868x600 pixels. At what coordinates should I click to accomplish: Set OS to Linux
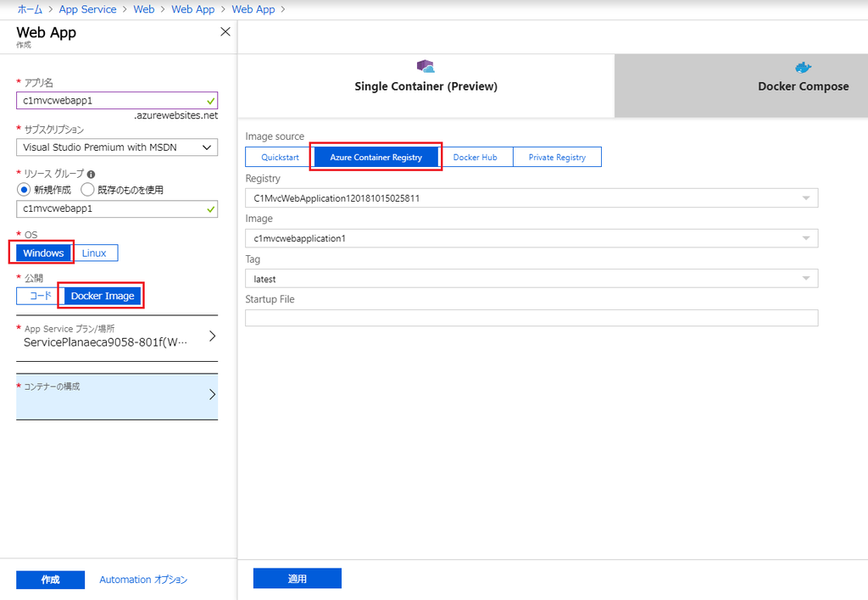[95, 253]
